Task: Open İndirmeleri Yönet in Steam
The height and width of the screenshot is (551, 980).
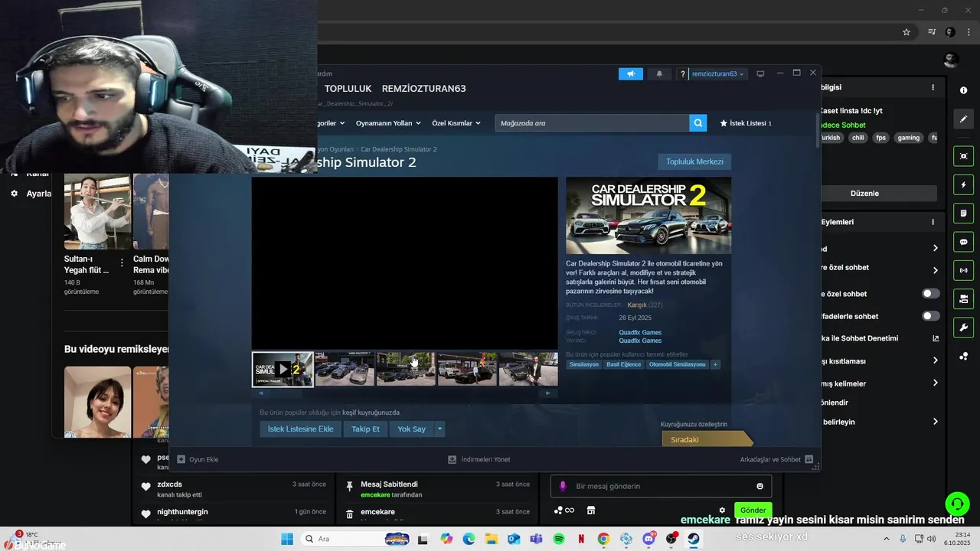Action: click(x=479, y=459)
